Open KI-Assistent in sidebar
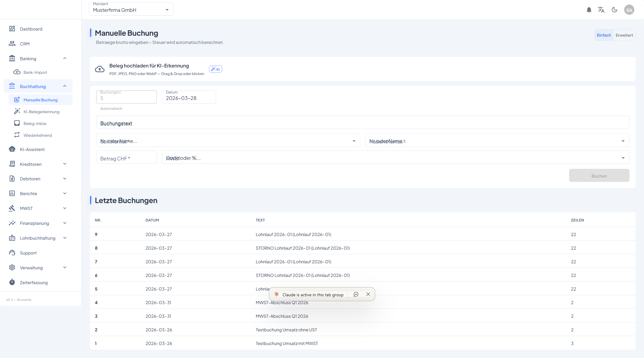 click(32, 149)
